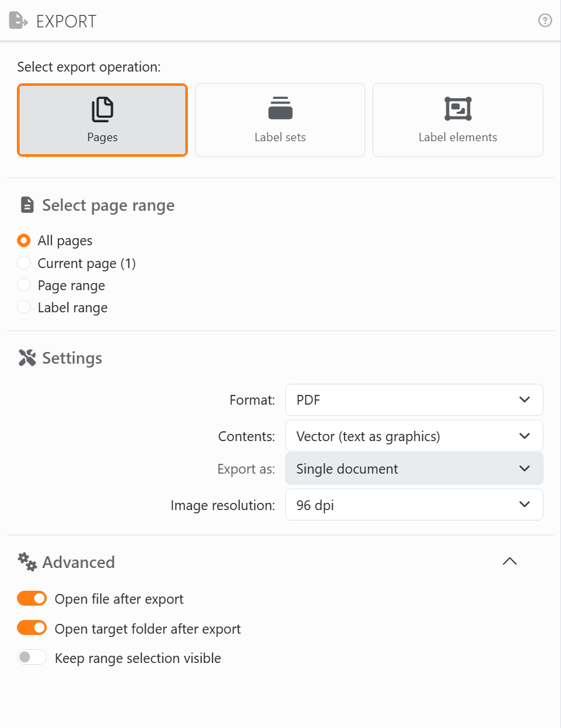
Task: Click the EXPORT panel title
Action: [x=66, y=21]
